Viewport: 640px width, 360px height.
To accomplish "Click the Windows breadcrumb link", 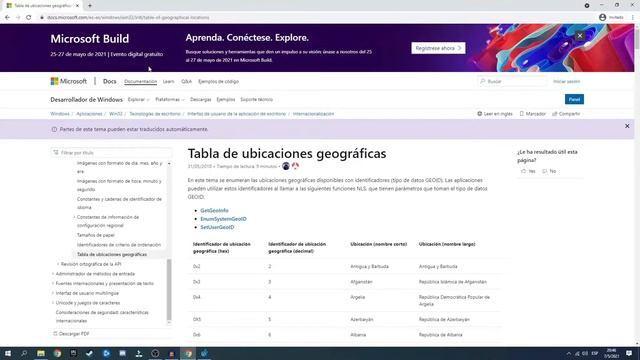I will click(60, 114).
